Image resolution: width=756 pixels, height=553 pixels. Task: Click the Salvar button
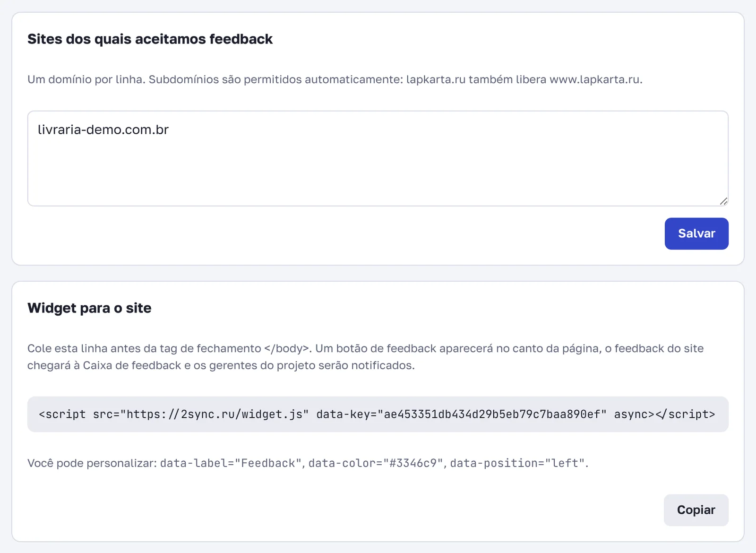click(696, 233)
